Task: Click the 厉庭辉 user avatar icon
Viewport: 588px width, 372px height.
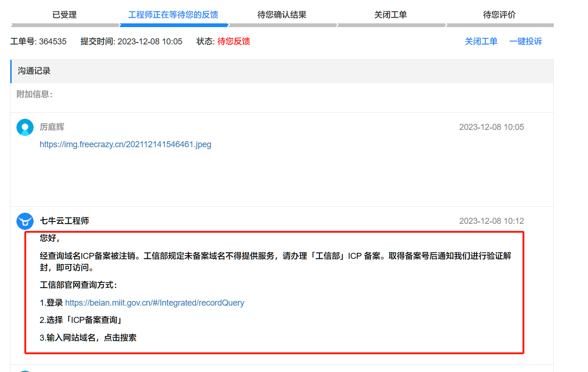Action: [x=25, y=127]
